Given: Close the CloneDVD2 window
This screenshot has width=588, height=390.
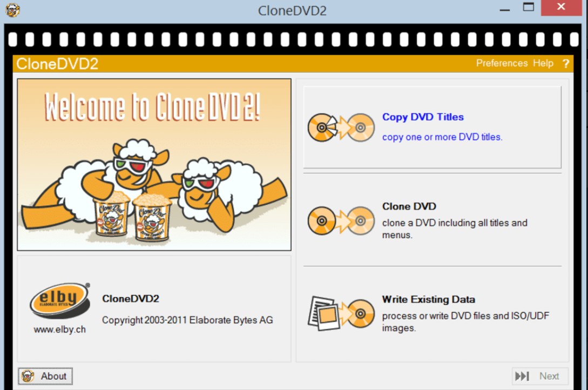Looking at the screenshot, I should (x=561, y=7).
